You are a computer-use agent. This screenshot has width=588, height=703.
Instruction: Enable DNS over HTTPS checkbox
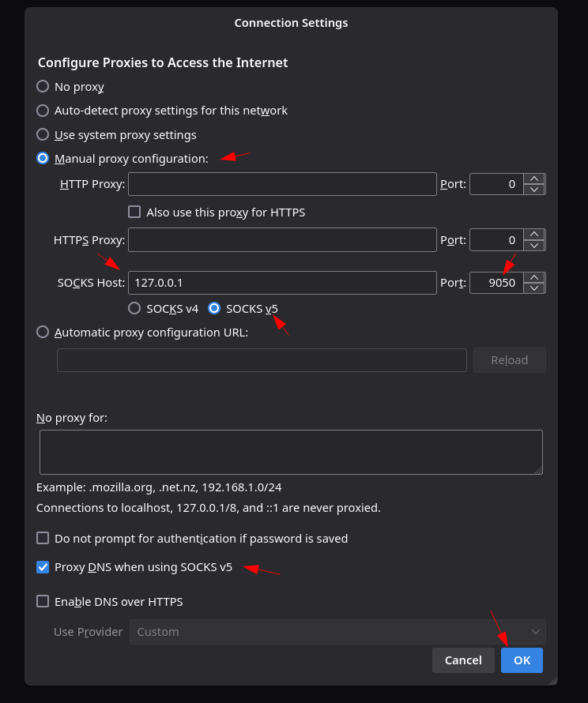click(43, 601)
